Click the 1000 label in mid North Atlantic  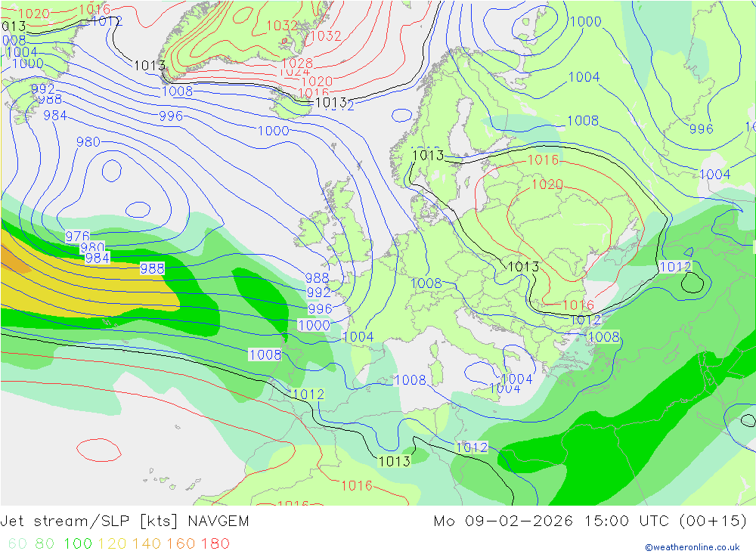[274, 131]
